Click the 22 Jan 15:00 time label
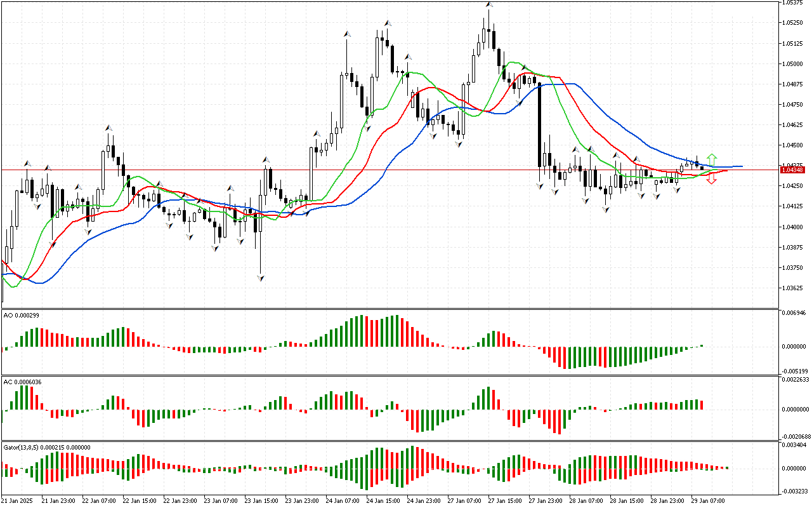Image resolution: width=812 pixels, height=508 pixels. coord(140,501)
